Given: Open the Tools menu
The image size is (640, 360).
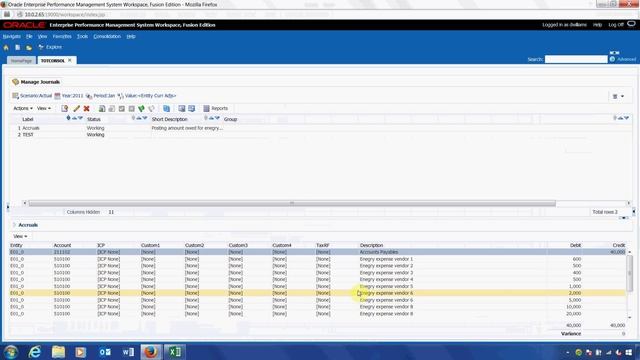Looking at the screenshot, I should click(x=82, y=36).
